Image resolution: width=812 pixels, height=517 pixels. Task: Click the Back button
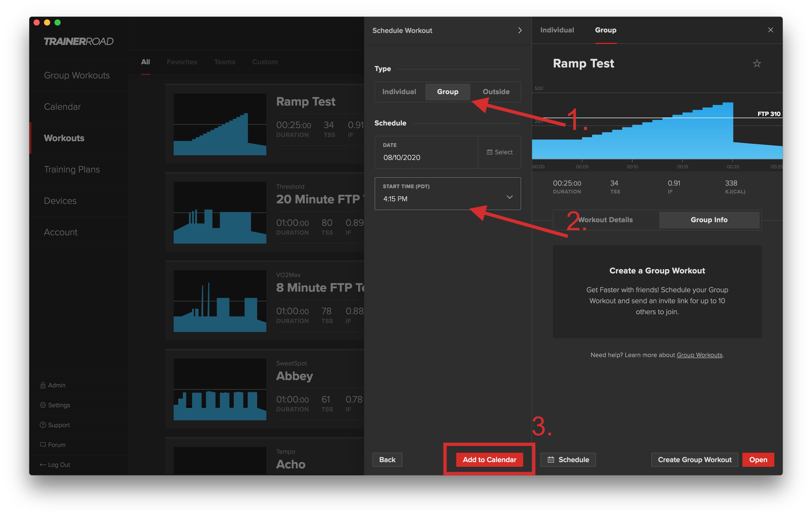(387, 460)
